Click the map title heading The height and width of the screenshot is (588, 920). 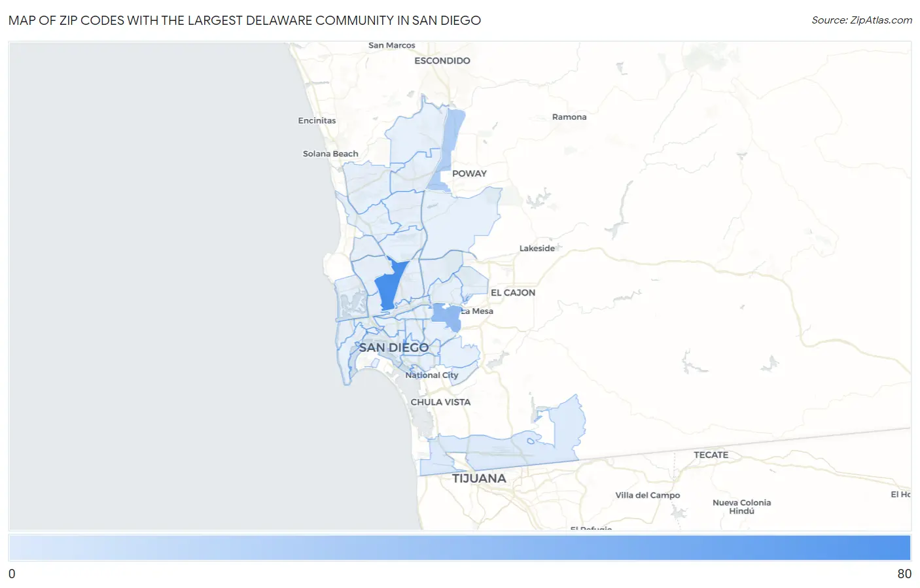[x=245, y=20]
